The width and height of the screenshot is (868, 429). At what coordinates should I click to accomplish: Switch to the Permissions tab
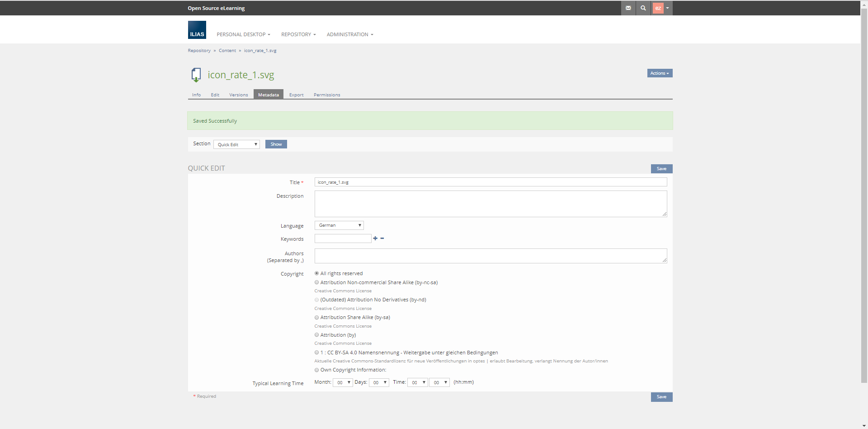pyautogui.click(x=326, y=95)
